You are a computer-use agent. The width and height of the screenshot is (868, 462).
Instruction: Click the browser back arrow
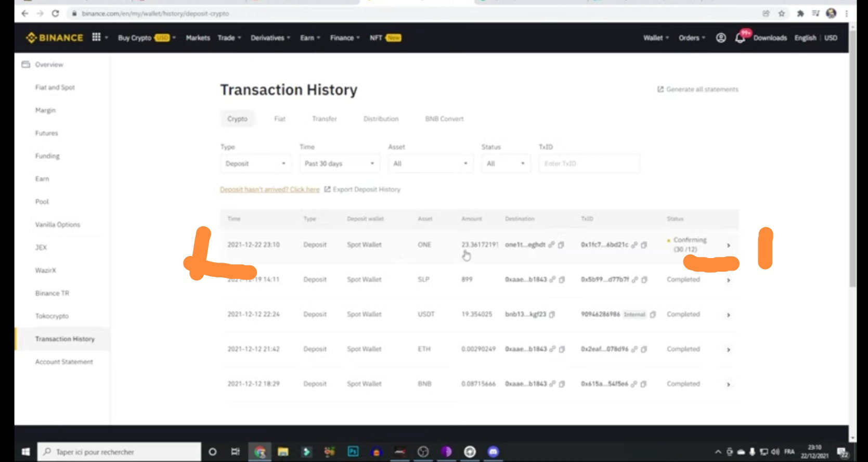click(x=24, y=14)
